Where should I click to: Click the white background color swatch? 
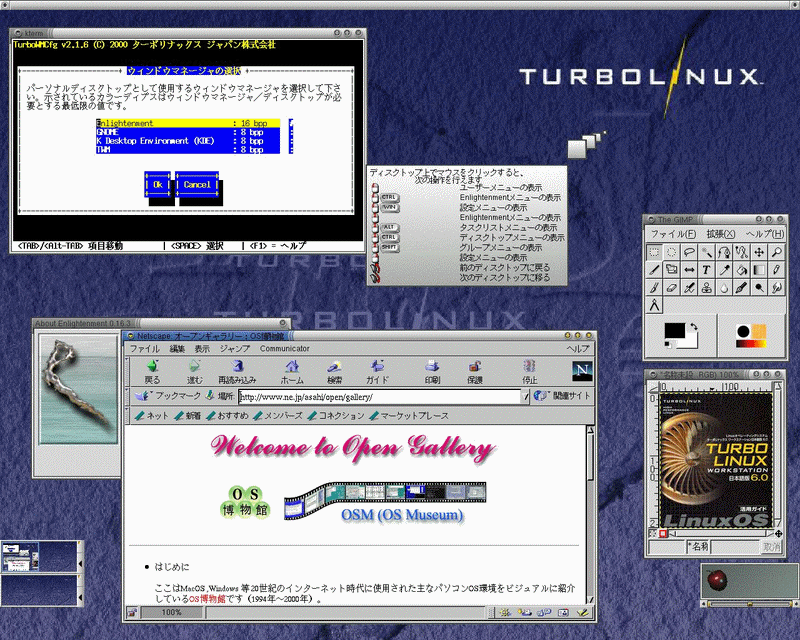click(x=690, y=342)
